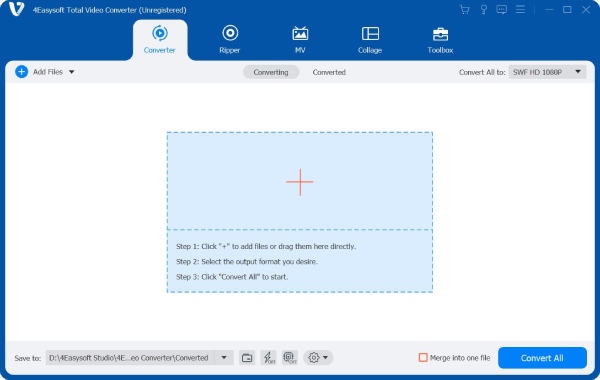Click the Convert All button
The width and height of the screenshot is (600, 380).
click(x=542, y=358)
